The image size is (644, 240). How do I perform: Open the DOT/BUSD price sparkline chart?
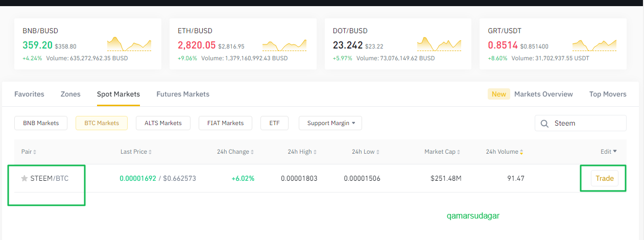pyautogui.click(x=439, y=44)
